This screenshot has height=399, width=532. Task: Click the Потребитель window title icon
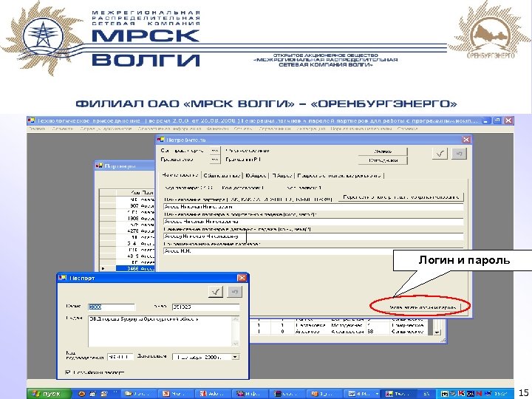tap(160, 140)
